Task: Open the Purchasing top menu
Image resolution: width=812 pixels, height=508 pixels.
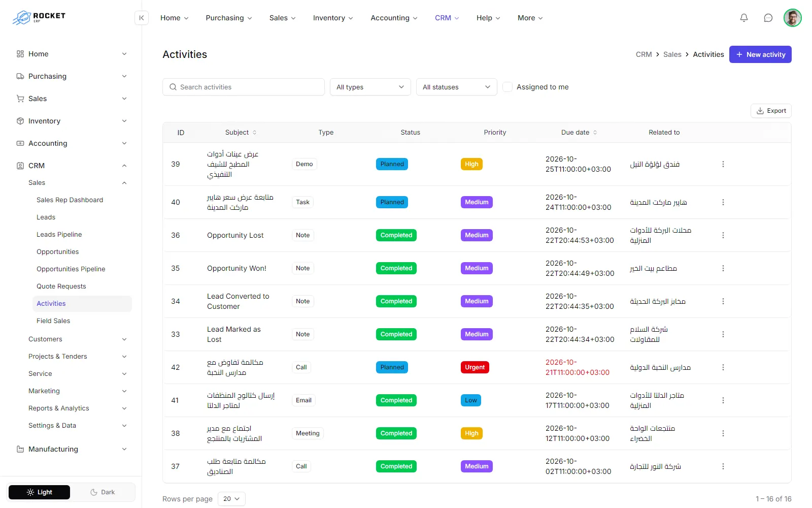Action: (x=229, y=18)
